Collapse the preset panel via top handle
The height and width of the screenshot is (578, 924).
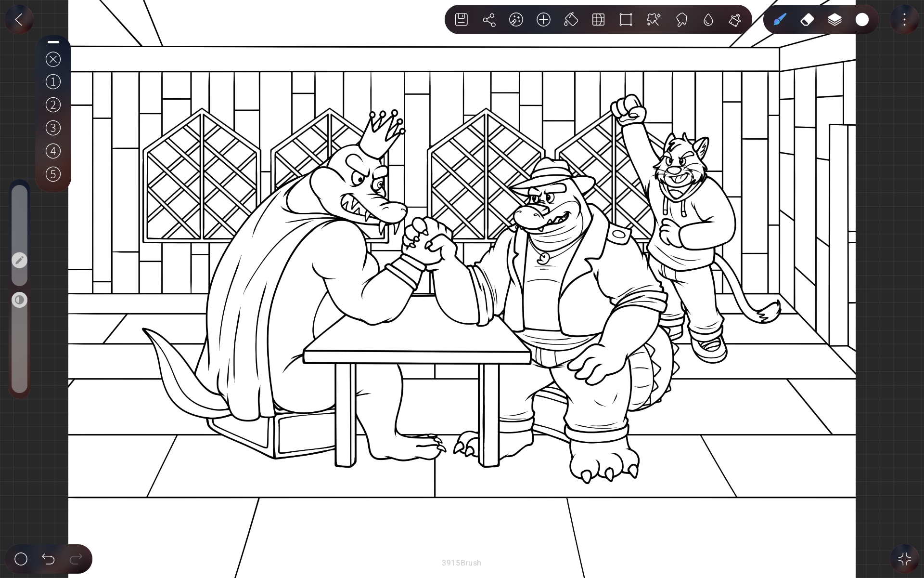(x=53, y=42)
